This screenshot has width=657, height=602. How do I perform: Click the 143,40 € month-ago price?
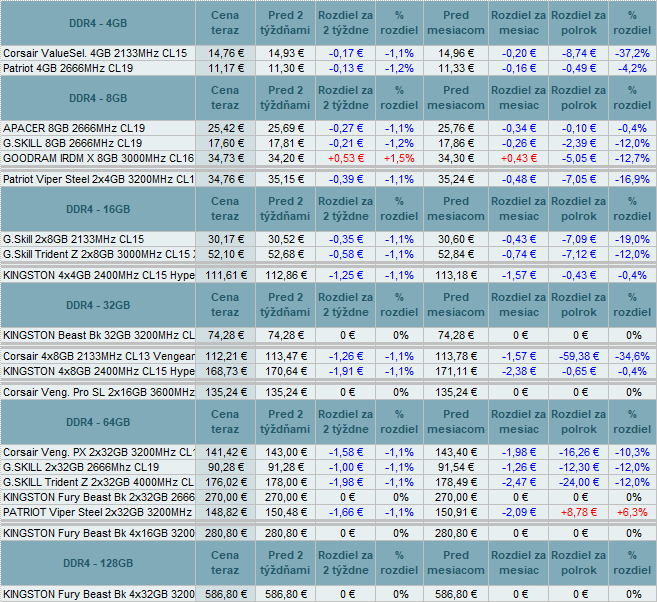click(456, 452)
